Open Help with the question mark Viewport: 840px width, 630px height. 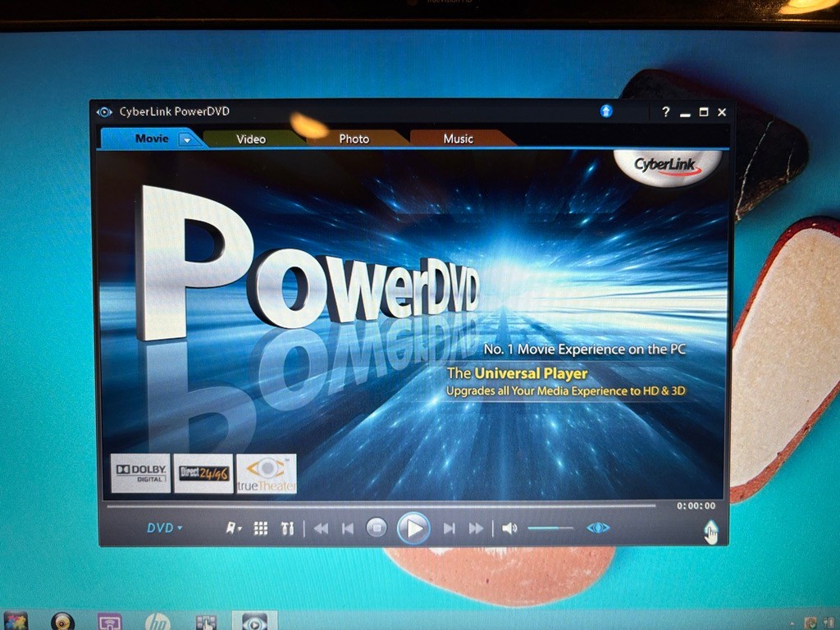(x=665, y=112)
